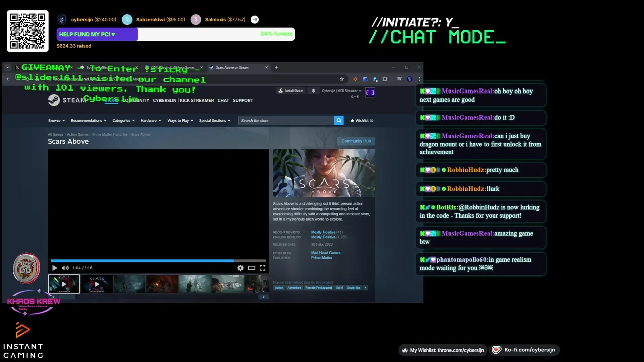Open the Wishlist star link
The width and height of the screenshot is (644, 362).
[362, 120]
